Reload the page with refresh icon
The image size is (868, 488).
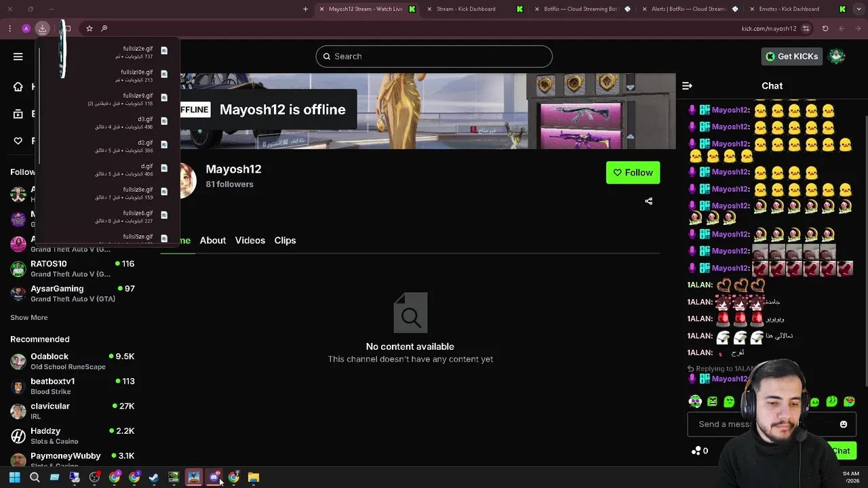[825, 28]
